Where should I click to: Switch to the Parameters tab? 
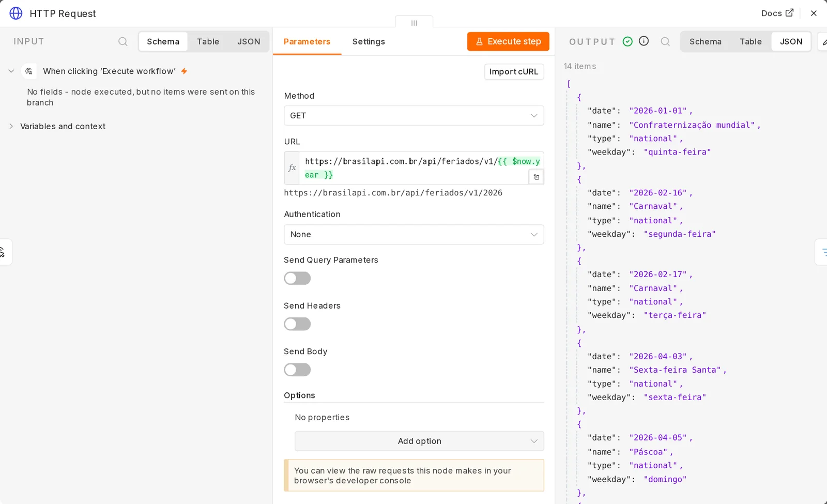point(307,41)
